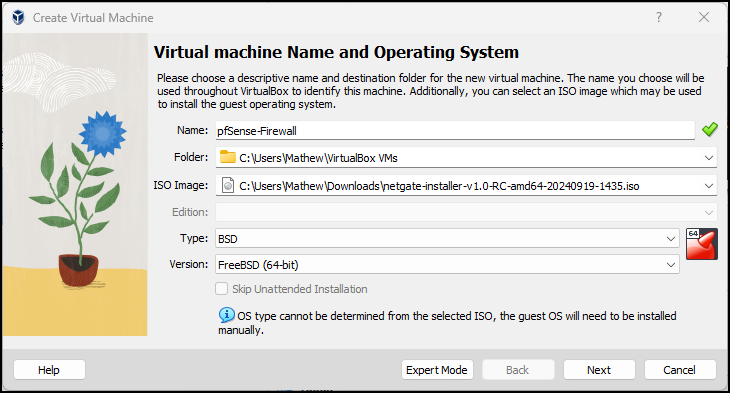Screen dimensions: 730x393
Task: Click the blue info icon near OS type message
Action: click(226, 315)
